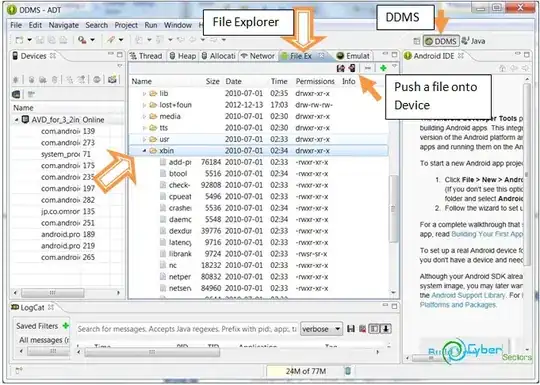Collapse the xbin folder
The height and width of the screenshot is (385, 540).
[144, 151]
